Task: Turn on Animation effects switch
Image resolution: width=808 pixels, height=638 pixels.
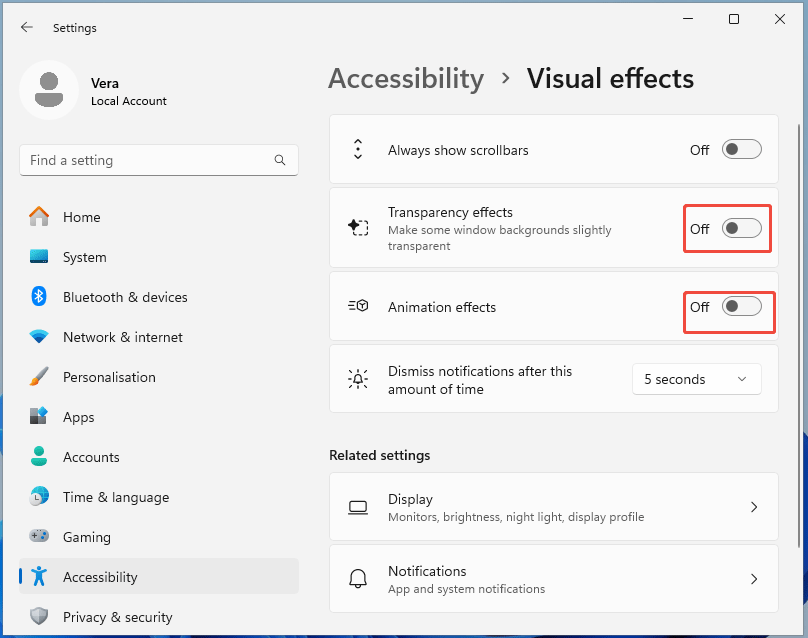Action: click(x=741, y=307)
